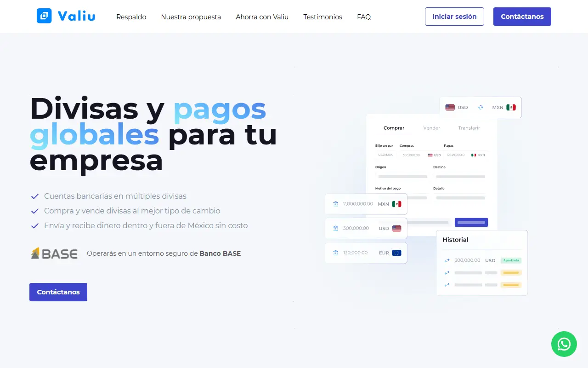Switch to the Vender tab
The image size is (588, 368).
[x=432, y=128]
